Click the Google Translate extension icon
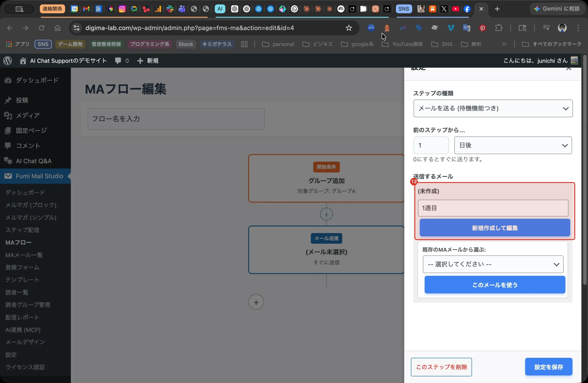Image resolution: width=588 pixels, height=383 pixels. (466, 28)
